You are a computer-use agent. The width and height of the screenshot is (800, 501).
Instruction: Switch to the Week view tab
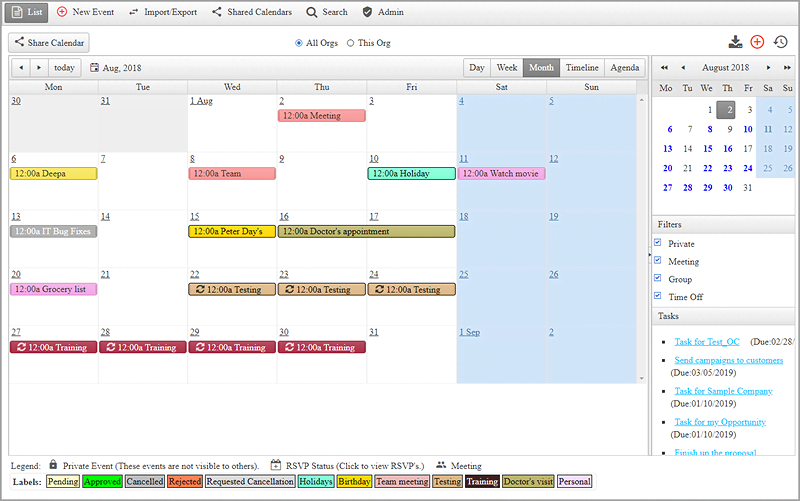click(x=507, y=68)
